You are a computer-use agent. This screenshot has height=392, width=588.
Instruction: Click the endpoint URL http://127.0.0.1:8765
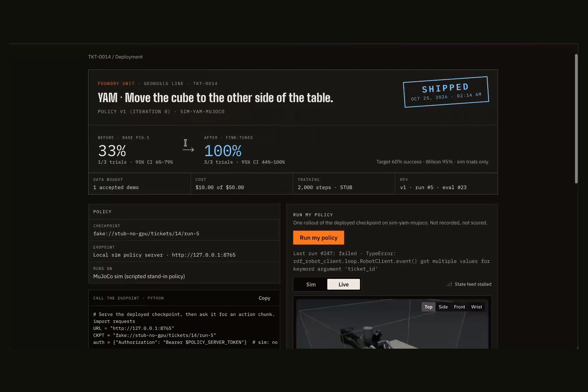click(203, 255)
